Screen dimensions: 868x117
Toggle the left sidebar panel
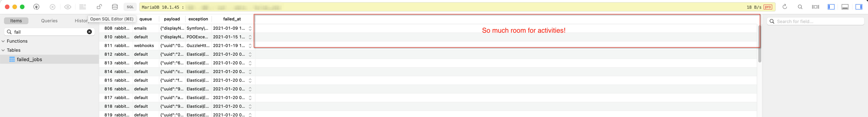(831, 6)
